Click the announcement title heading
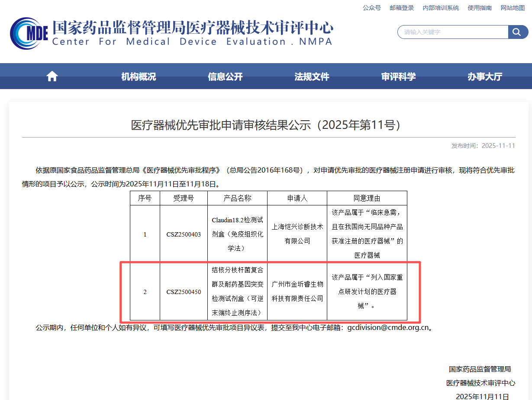 (x=266, y=125)
